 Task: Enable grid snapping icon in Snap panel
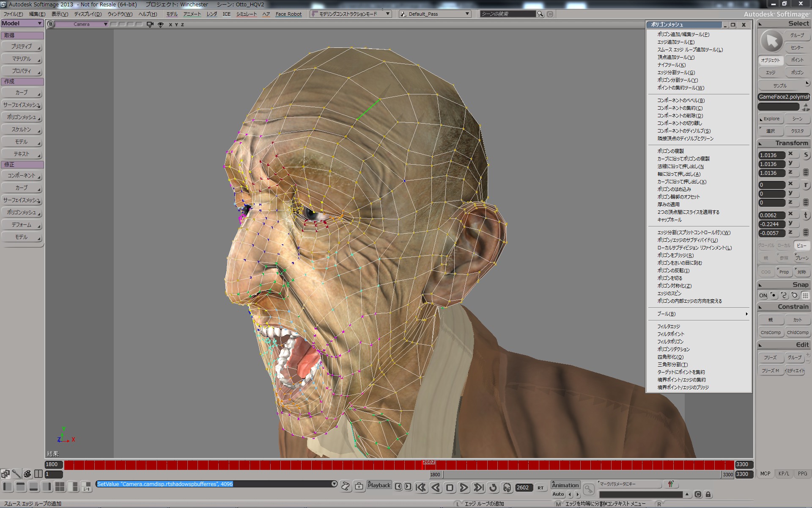coord(805,295)
